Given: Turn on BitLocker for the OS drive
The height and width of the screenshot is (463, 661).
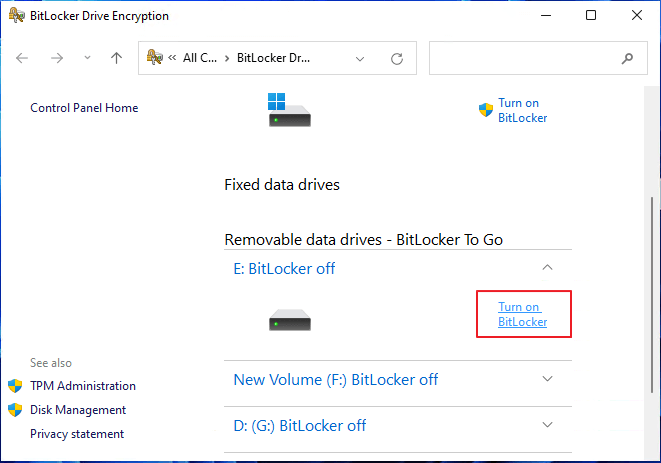Looking at the screenshot, I should [x=522, y=110].
